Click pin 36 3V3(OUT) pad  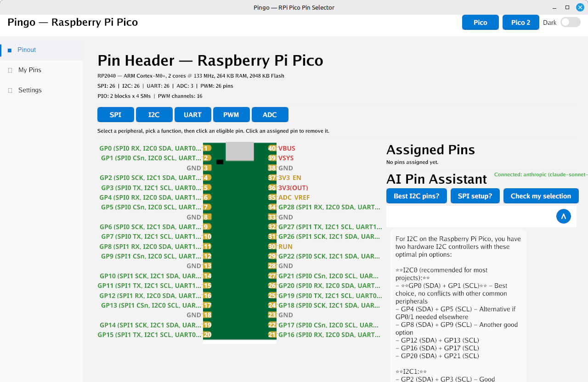click(x=272, y=188)
